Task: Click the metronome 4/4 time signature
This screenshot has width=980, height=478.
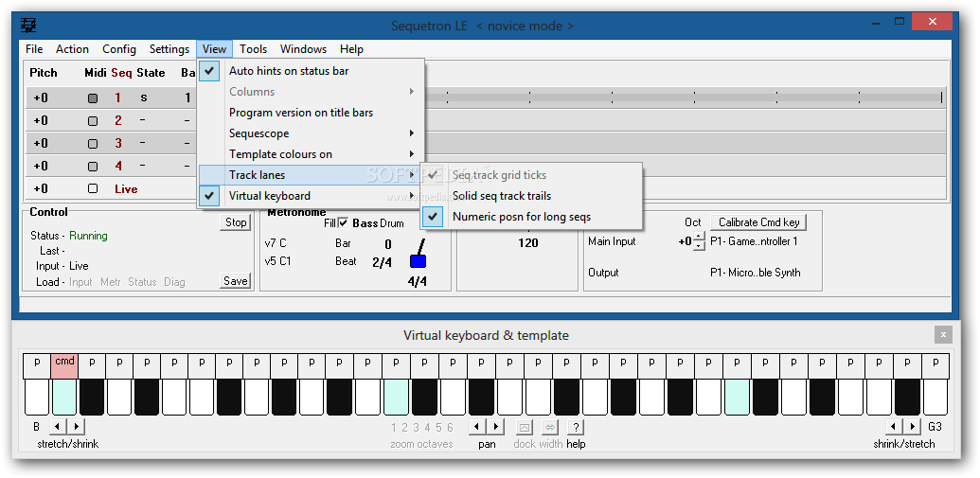Action: pyautogui.click(x=417, y=281)
